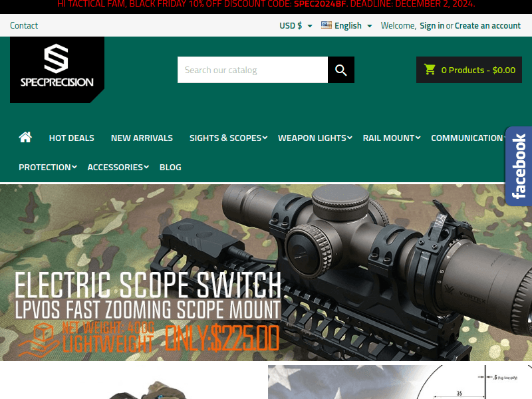Click the search magnifying glass icon

[x=340, y=69]
